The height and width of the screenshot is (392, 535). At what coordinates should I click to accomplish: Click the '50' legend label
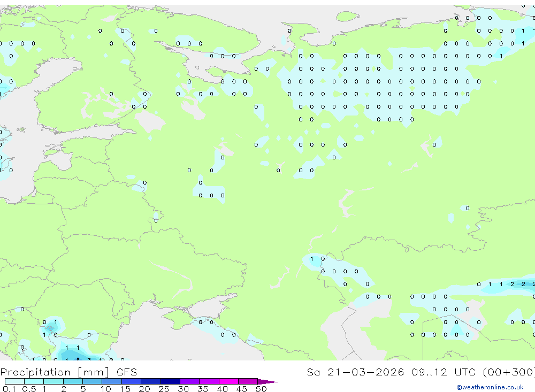(x=261, y=389)
